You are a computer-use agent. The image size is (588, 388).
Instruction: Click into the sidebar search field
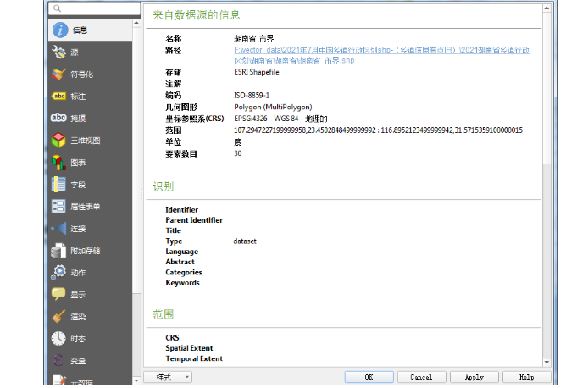pos(94,8)
